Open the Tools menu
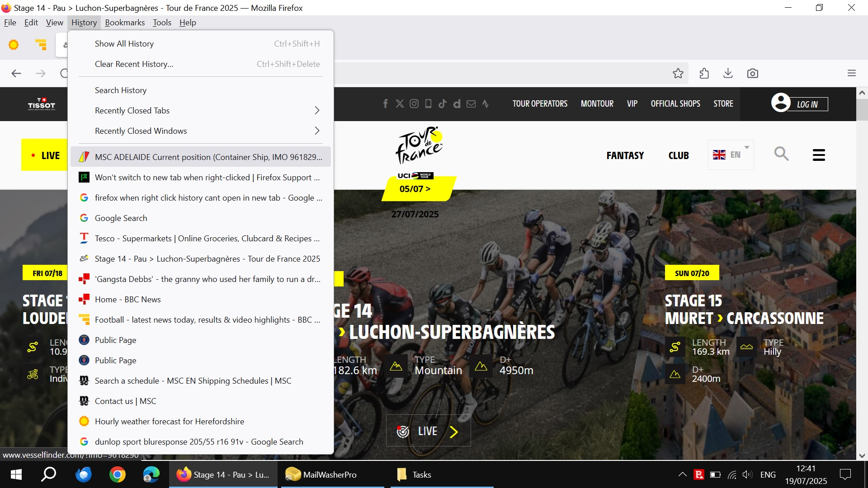 tap(162, 23)
